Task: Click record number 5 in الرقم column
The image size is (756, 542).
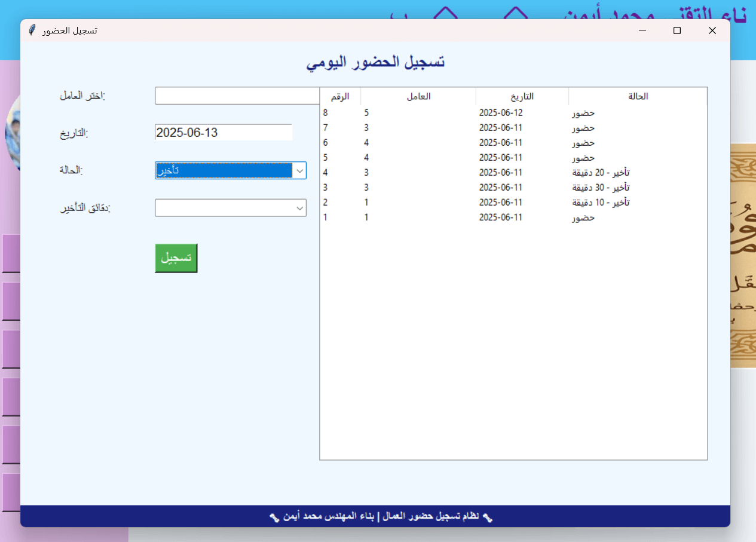Action: coord(326,157)
